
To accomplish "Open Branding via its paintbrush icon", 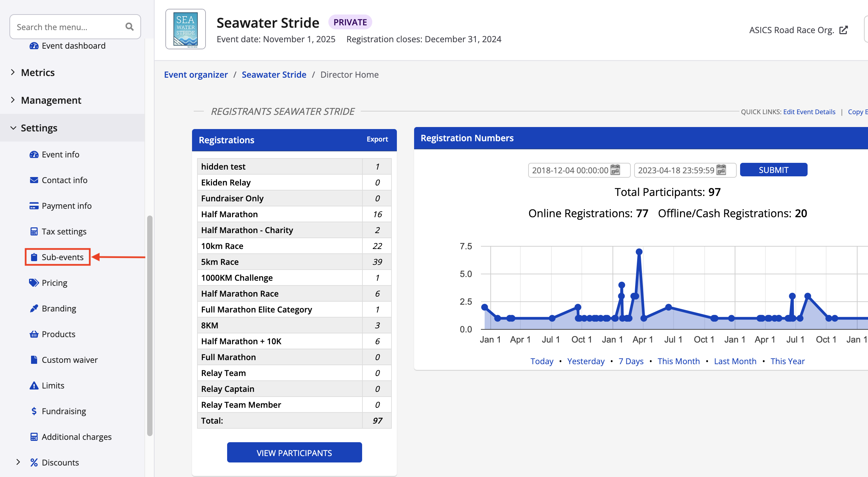I will 34,308.
